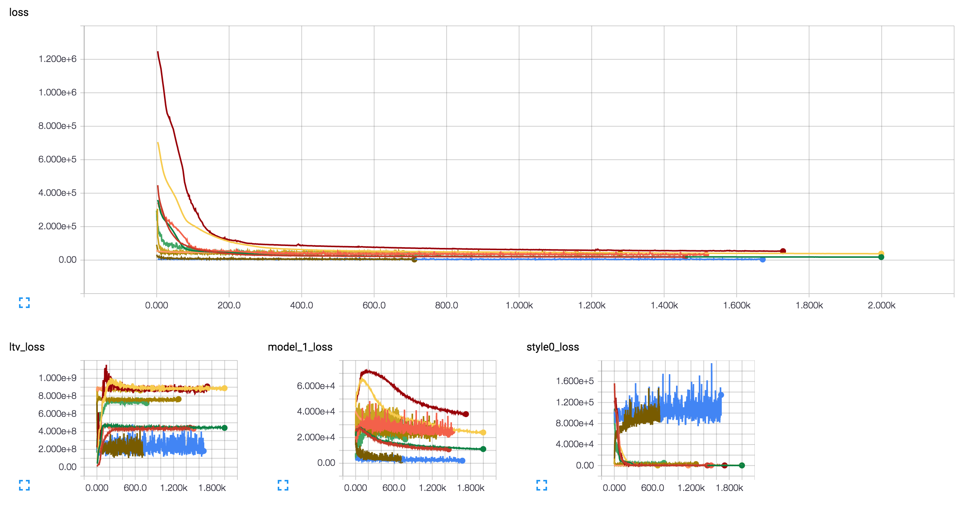Click the 1.000e+9 label on ltv_loss chart
This screenshot has width=980, height=505.
tap(57, 378)
